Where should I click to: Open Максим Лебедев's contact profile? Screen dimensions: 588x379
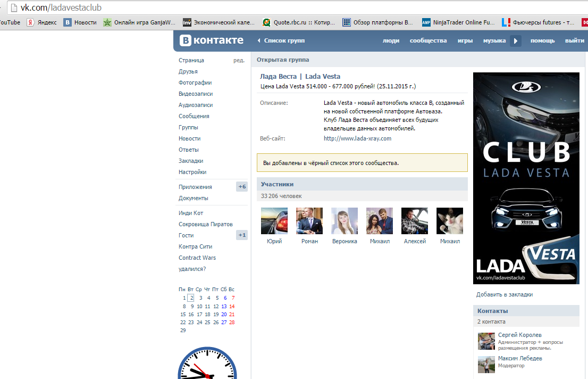click(x=520, y=358)
